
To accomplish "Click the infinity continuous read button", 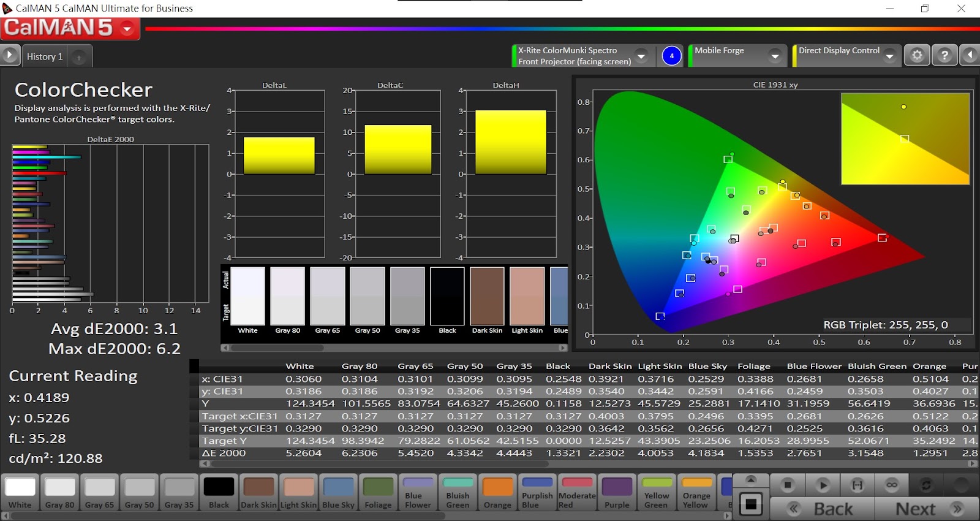I will (x=892, y=485).
